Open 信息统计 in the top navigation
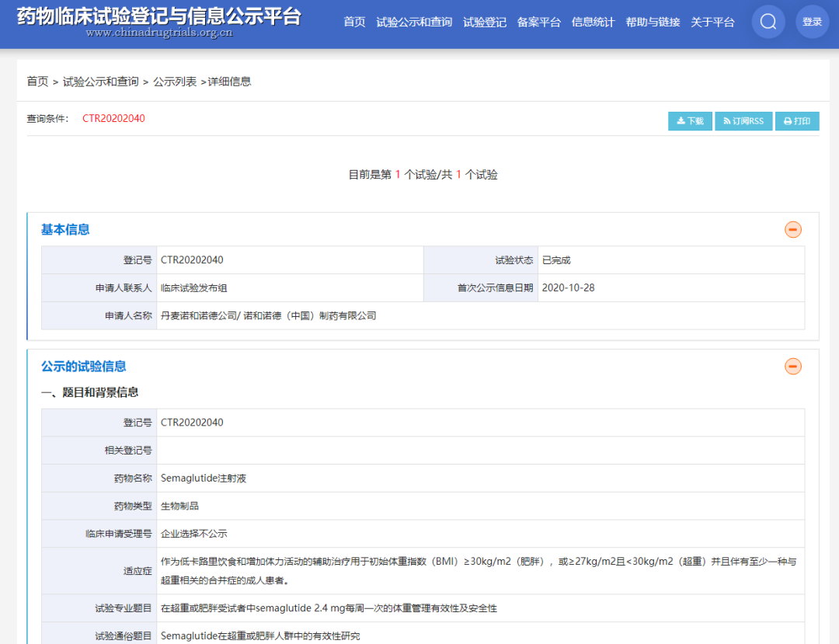 pyautogui.click(x=593, y=22)
